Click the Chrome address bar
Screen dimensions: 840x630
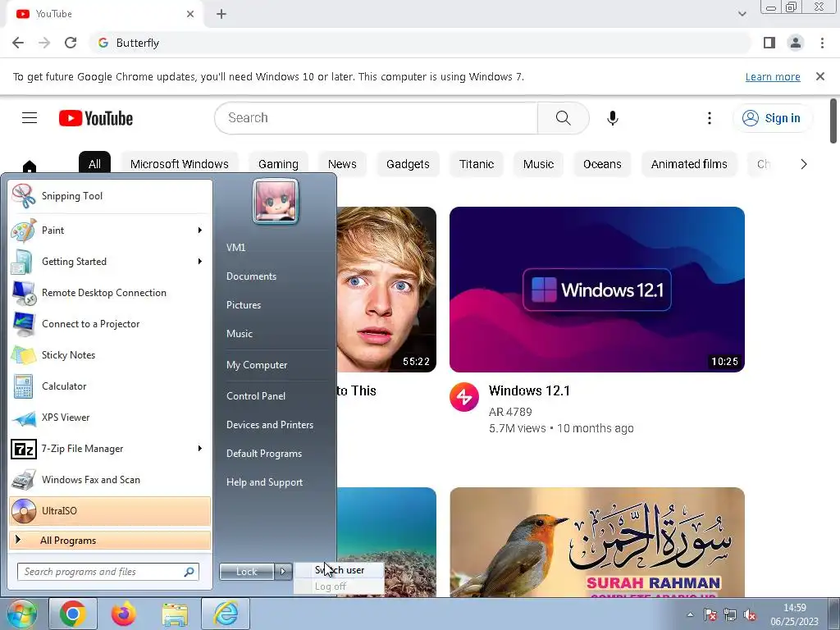click(x=420, y=43)
